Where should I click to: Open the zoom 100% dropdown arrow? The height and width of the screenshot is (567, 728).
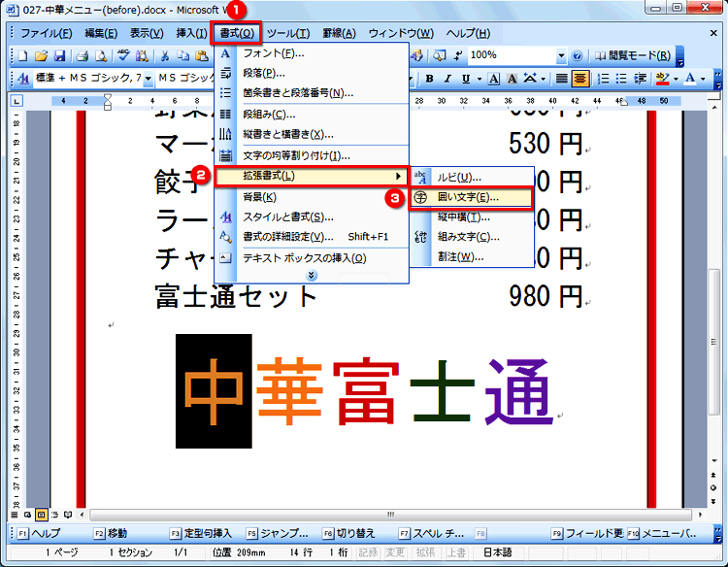[x=561, y=56]
